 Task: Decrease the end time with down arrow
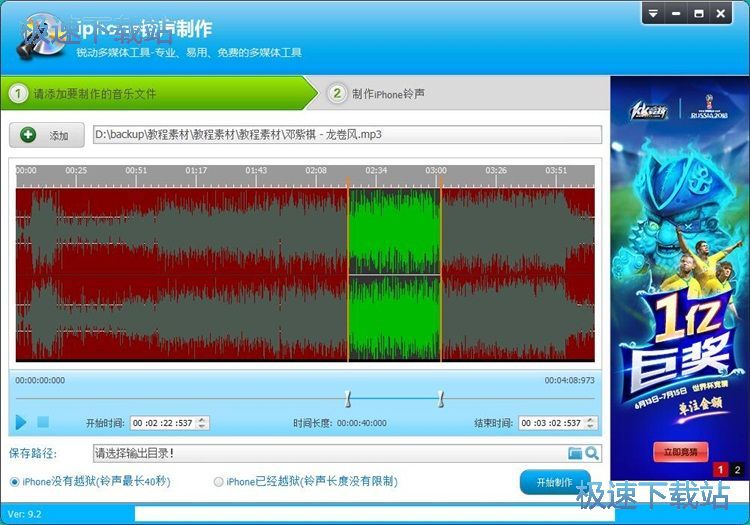pos(591,427)
